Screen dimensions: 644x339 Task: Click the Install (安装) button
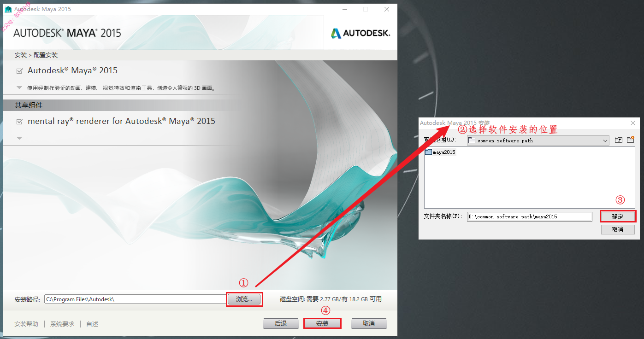point(322,323)
